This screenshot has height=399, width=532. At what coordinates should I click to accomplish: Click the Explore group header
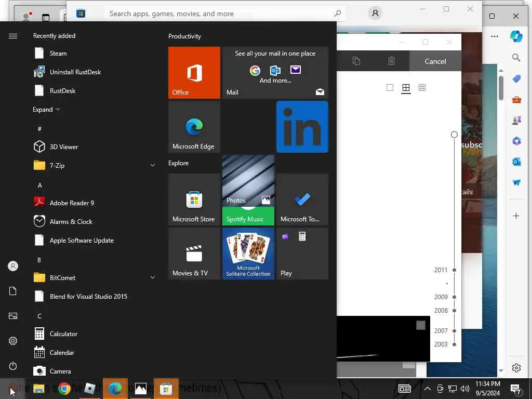click(179, 163)
